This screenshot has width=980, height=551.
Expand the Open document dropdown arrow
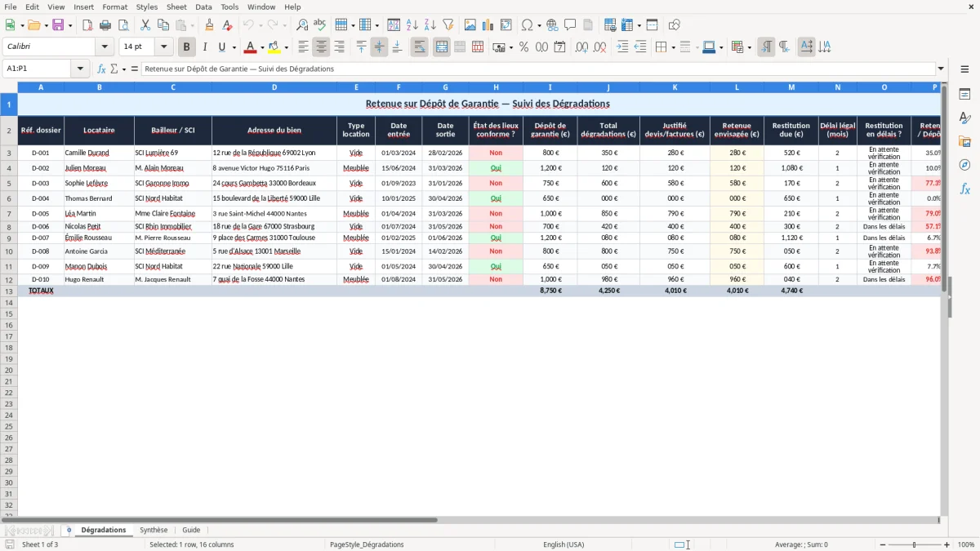pyautogui.click(x=46, y=25)
